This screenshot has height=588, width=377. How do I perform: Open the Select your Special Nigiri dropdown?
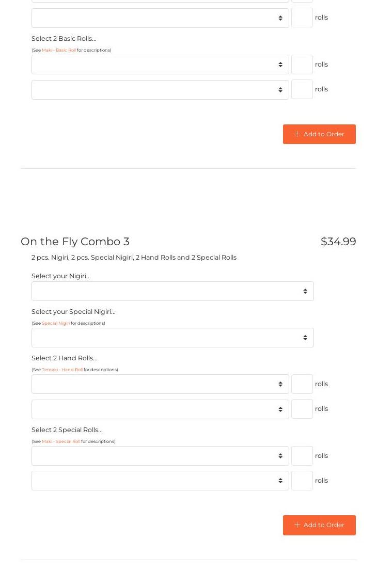(x=172, y=338)
